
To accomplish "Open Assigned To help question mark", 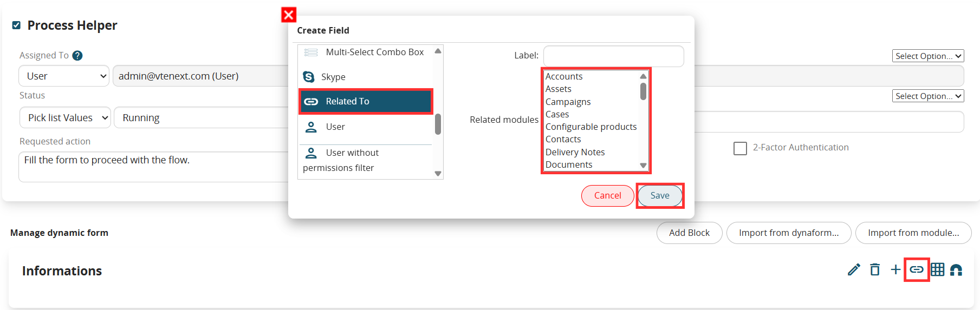I will 77,55.
